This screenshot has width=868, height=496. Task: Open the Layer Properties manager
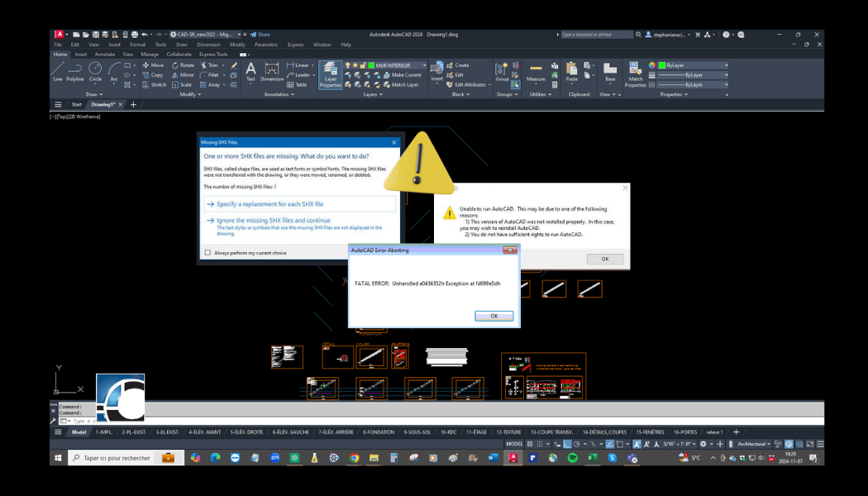tap(330, 74)
